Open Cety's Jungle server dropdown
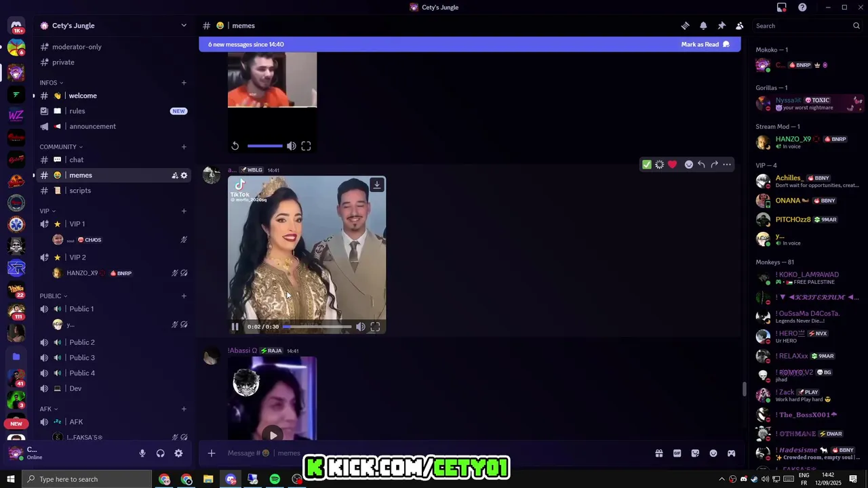 (x=113, y=26)
